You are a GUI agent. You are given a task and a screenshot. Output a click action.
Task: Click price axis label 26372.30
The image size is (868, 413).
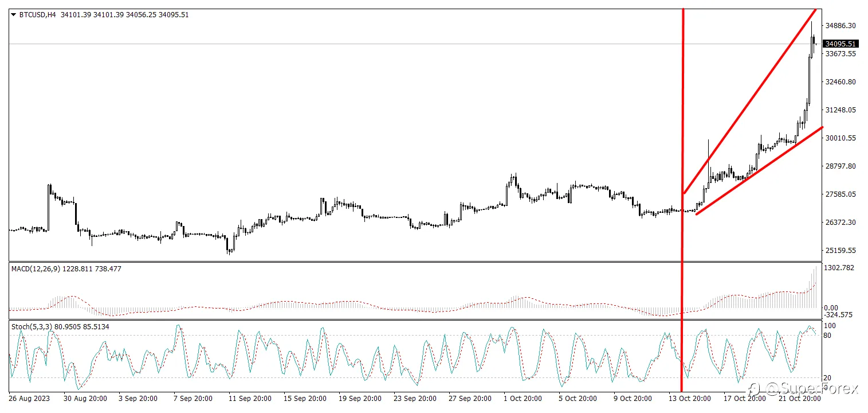840,223
